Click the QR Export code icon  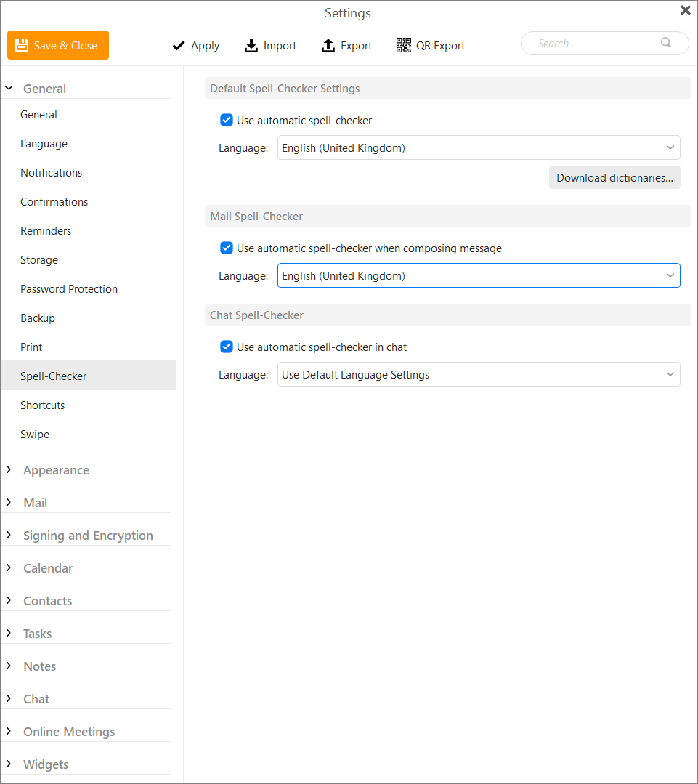tap(404, 45)
